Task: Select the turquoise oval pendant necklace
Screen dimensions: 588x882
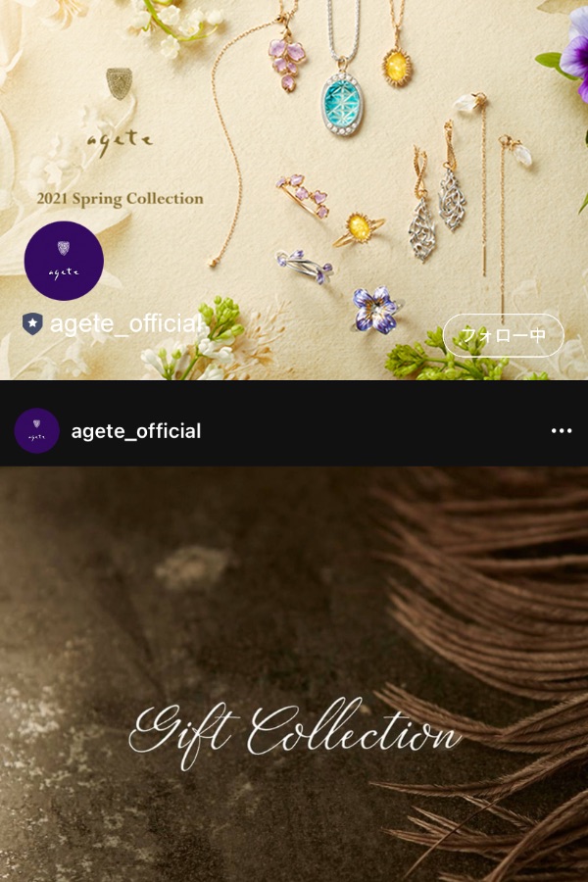Action: coord(342,102)
